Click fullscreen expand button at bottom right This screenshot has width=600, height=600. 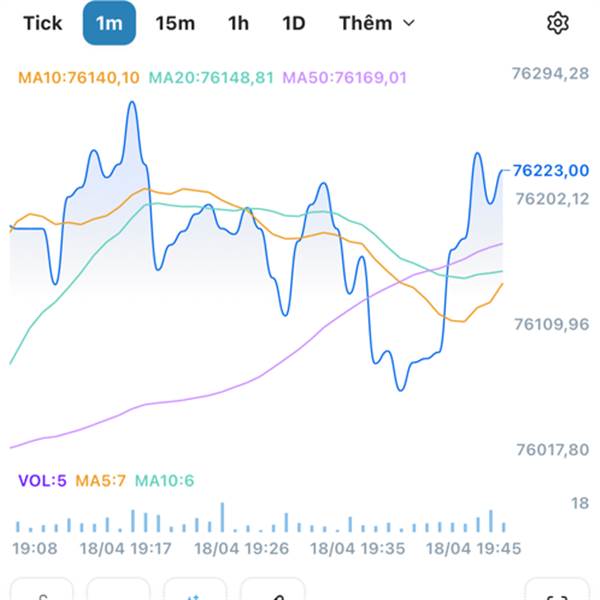point(557,591)
